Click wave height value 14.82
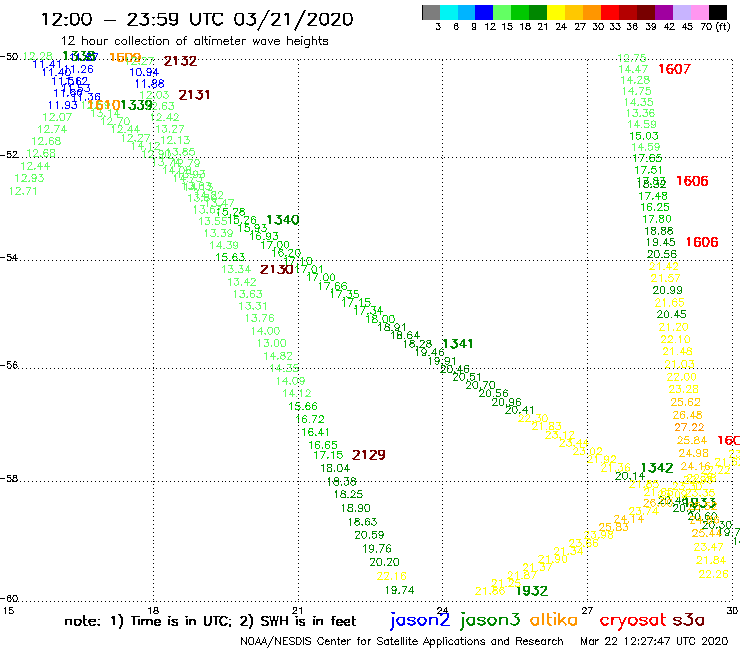The height and width of the screenshot is (650, 740). pyautogui.click(x=278, y=356)
